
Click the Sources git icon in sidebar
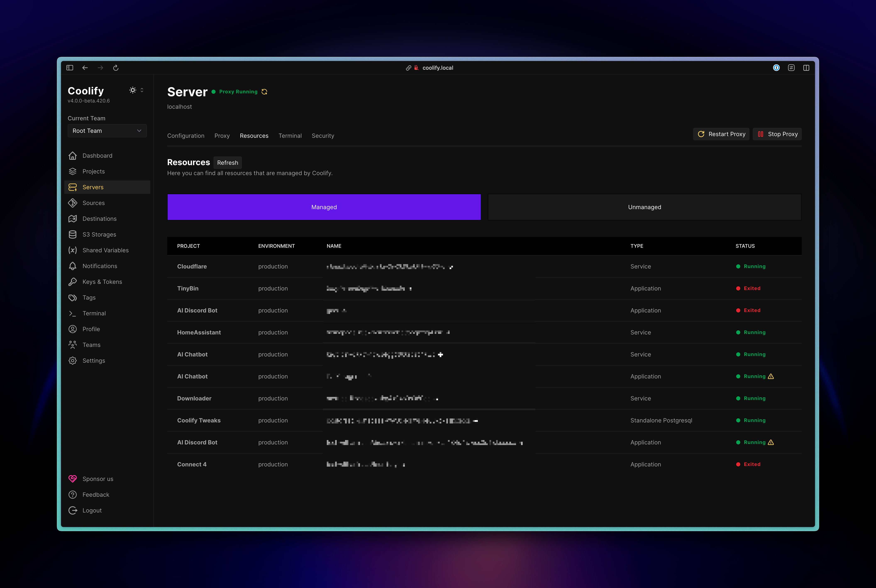tap(73, 203)
